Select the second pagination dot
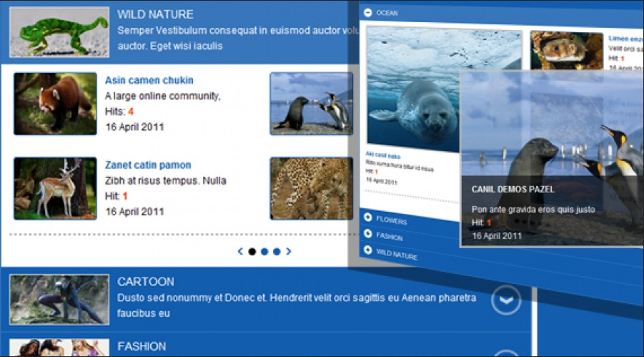 click(x=264, y=251)
